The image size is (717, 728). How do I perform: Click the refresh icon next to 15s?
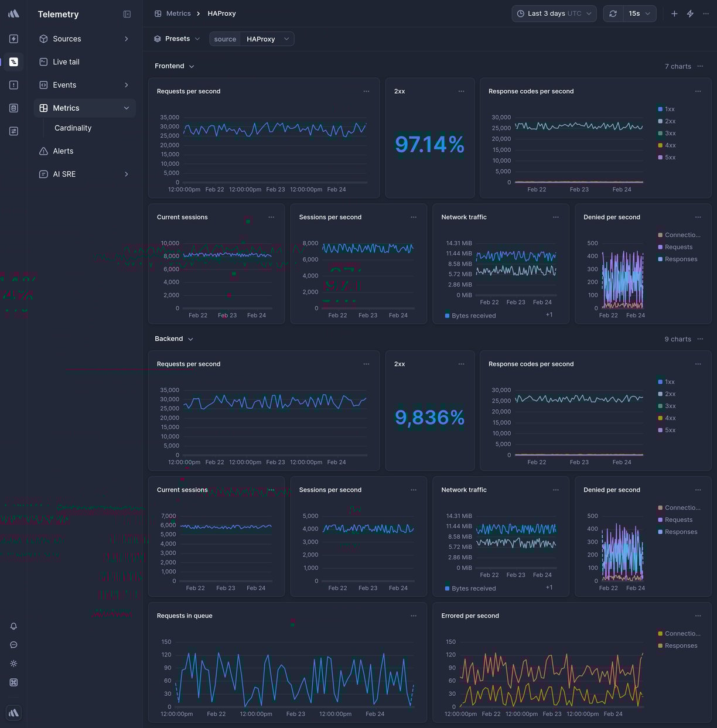(x=613, y=13)
